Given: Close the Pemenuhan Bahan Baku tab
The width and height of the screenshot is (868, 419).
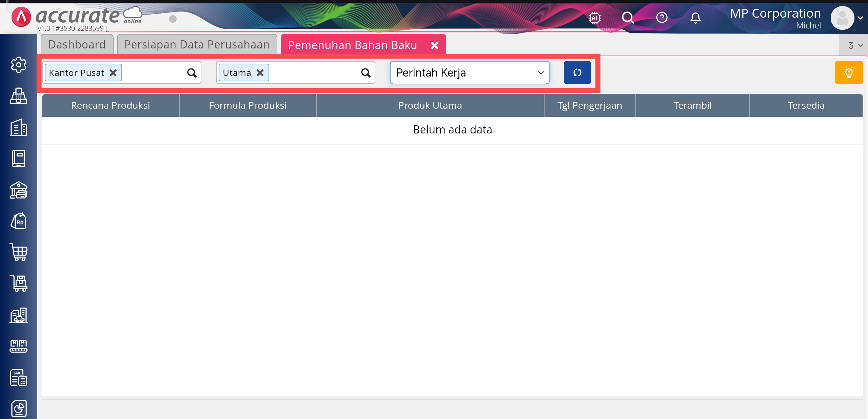Looking at the screenshot, I should (435, 45).
